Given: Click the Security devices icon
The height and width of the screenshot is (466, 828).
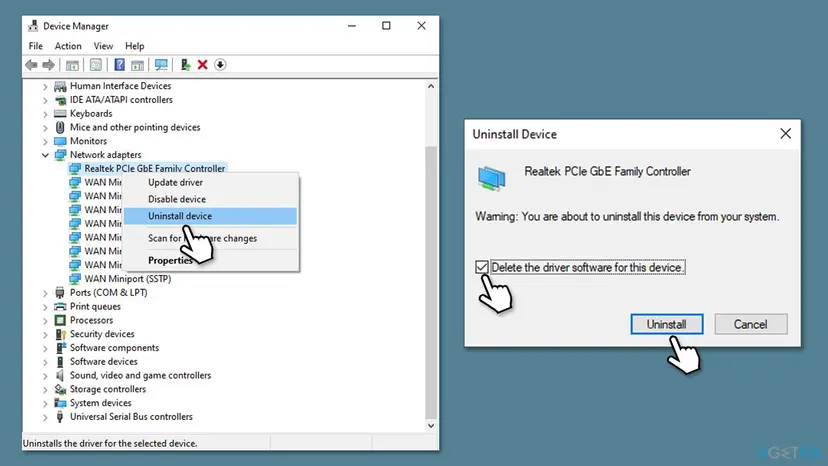Looking at the screenshot, I should click(60, 334).
